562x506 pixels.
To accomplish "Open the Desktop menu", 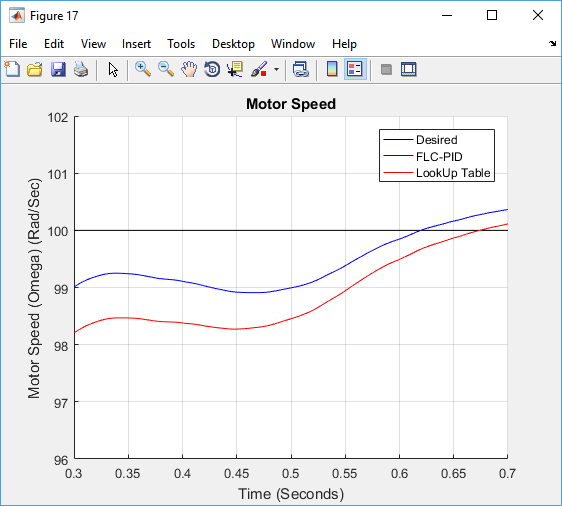I will pos(233,44).
